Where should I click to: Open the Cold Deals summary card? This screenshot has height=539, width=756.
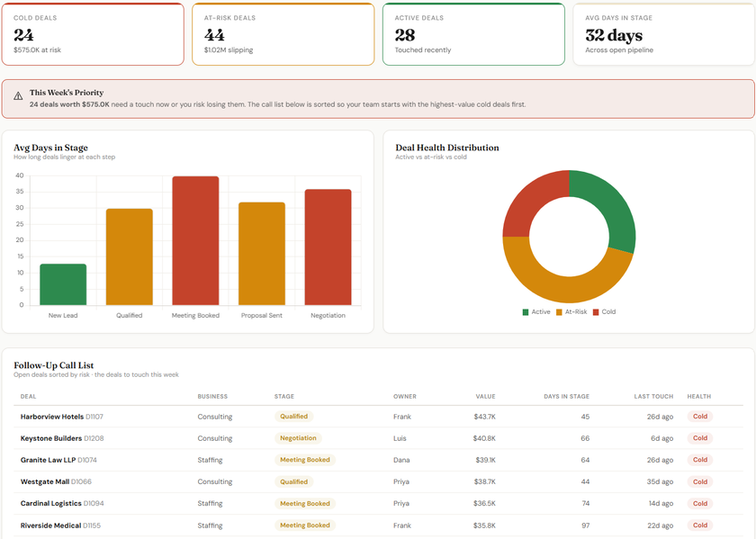click(x=93, y=34)
